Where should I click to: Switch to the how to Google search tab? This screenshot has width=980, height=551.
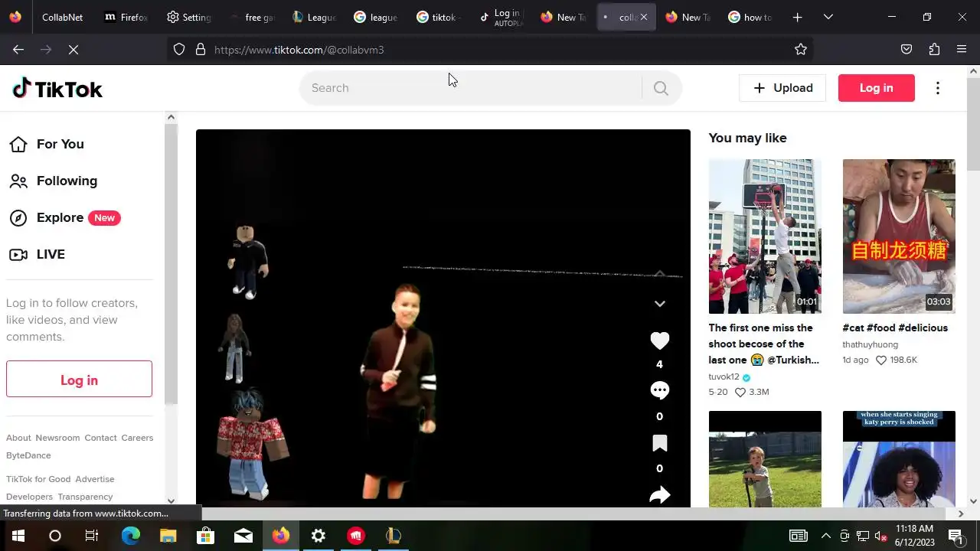[751, 17]
